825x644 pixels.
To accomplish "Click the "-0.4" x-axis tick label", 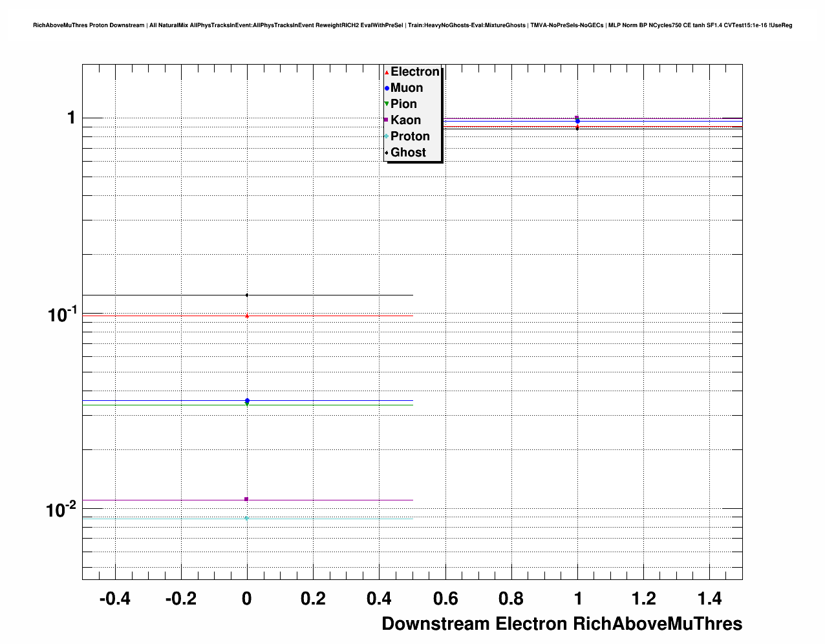I will point(114,599).
